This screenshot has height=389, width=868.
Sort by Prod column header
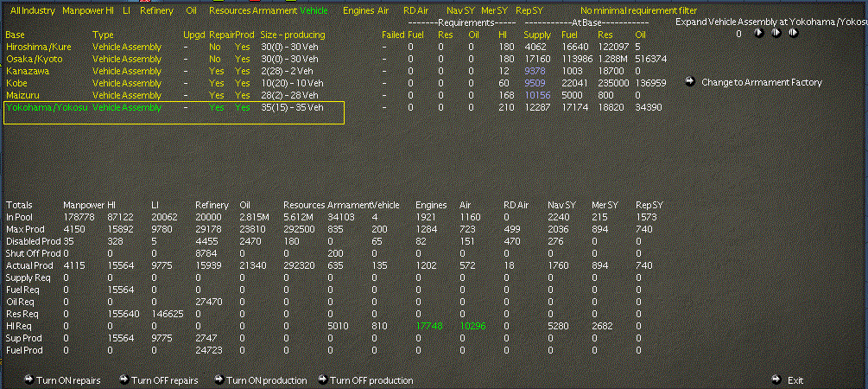click(x=244, y=35)
